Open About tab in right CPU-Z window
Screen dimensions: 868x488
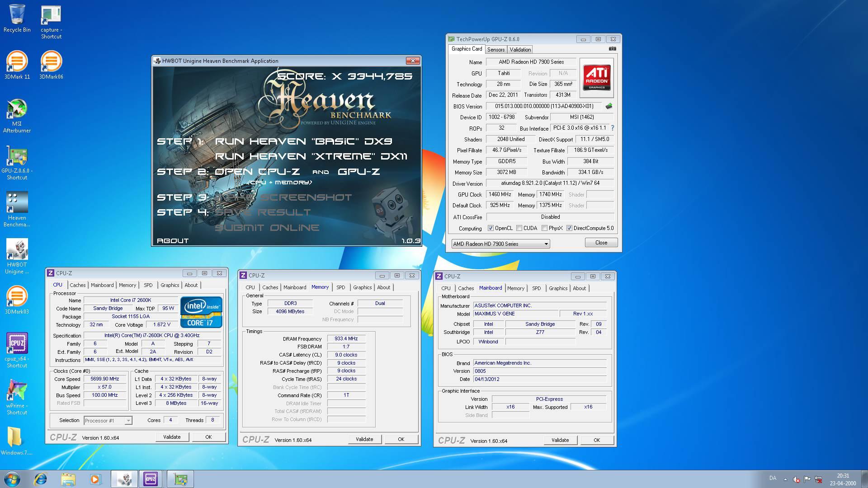pyautogui.click(x=579, y=288)
